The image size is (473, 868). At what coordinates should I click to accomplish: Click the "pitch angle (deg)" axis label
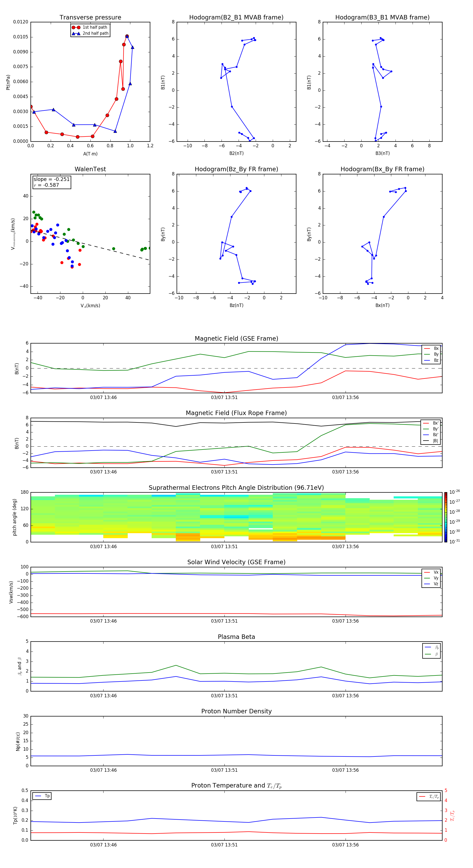pyautogui.click(x=14, y=517)
